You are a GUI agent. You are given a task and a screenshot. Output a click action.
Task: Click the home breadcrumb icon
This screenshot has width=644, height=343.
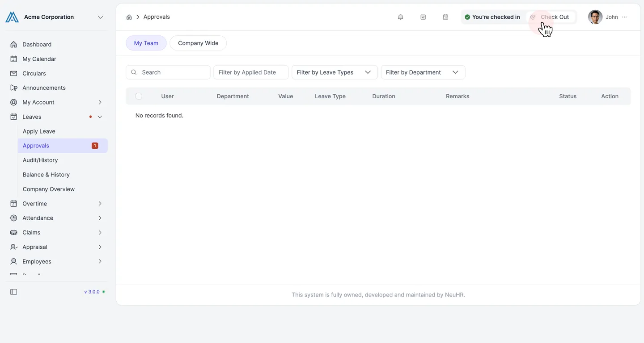tap(129, 17)
